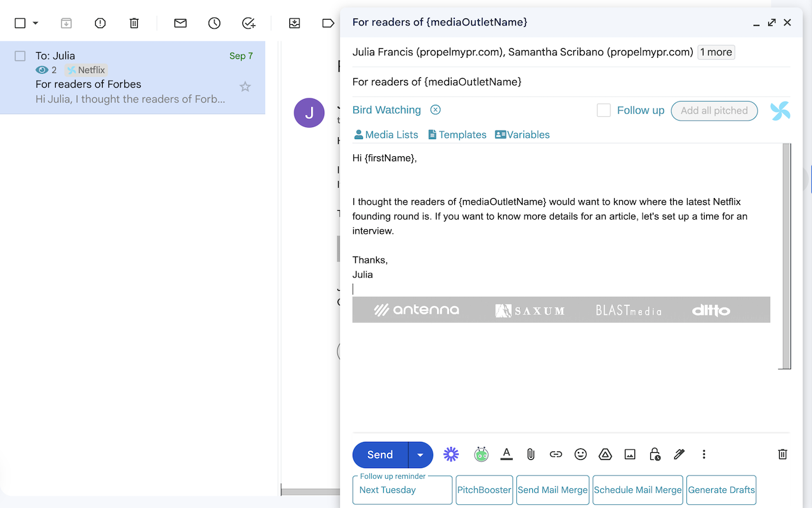
Task: Open the Send button dropdown arrow
Action: [x=420, y=455]
